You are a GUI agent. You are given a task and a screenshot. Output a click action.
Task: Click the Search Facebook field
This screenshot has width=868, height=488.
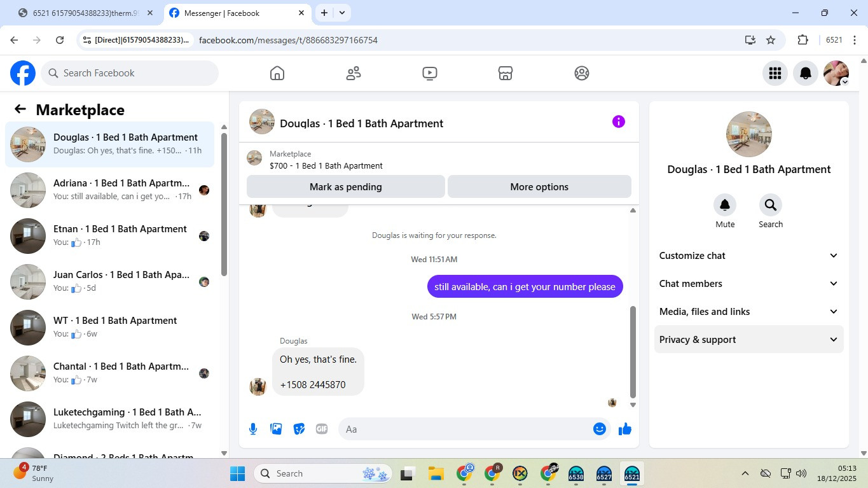(x=130, y=73)
